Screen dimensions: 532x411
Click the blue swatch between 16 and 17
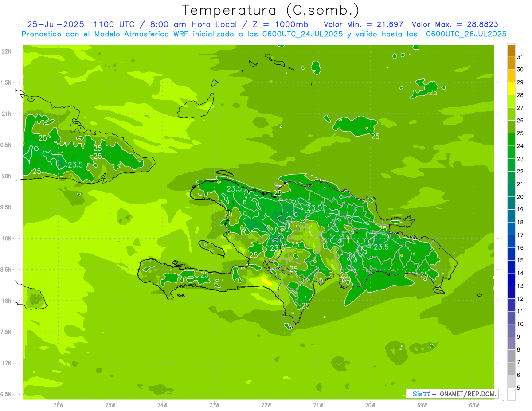(511, 241)
